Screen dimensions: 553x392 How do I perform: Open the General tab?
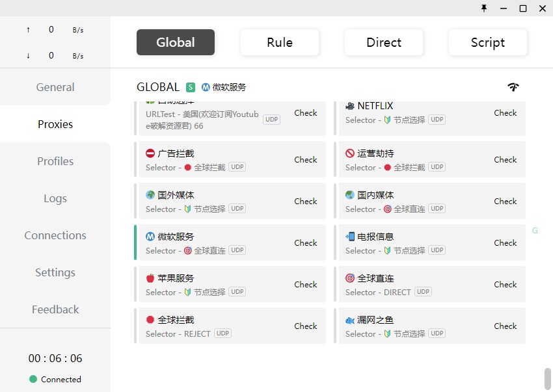tap(55, 87)
